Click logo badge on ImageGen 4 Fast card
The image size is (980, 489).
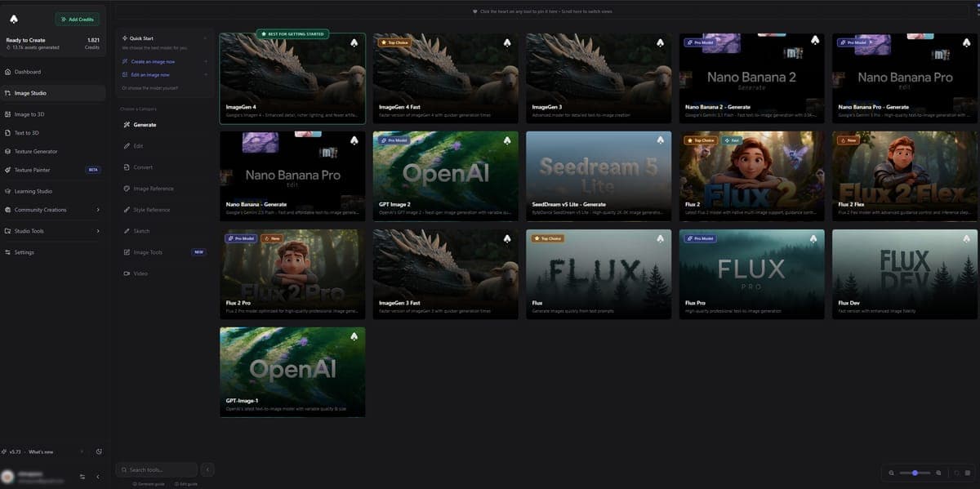[507, 42]
